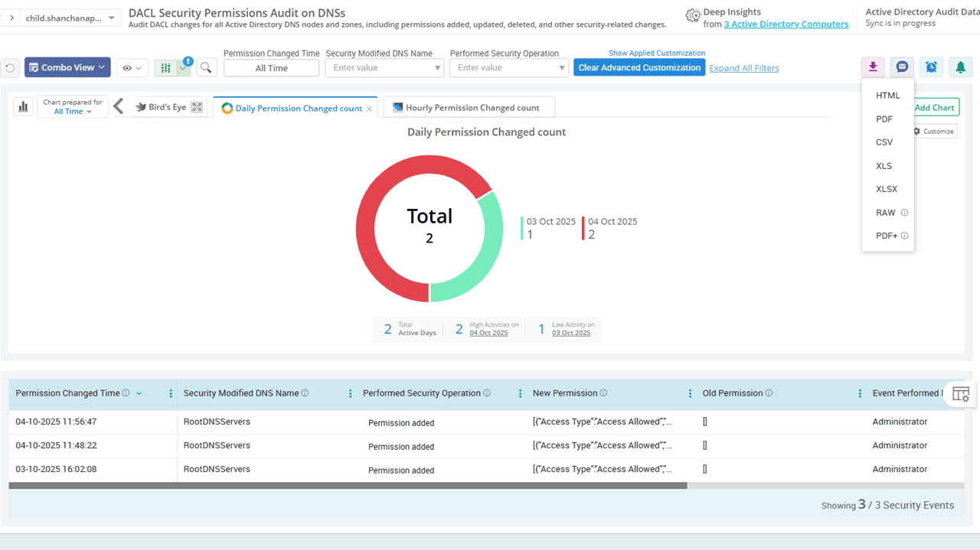
Task: Click the chart panel icon beside Chart prepared
Action: pyautogui.click(x=23, y=106)
